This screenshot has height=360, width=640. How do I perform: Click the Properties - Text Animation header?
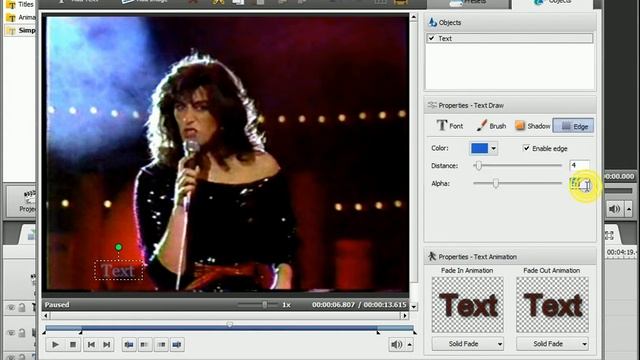[x=510, y=257]
